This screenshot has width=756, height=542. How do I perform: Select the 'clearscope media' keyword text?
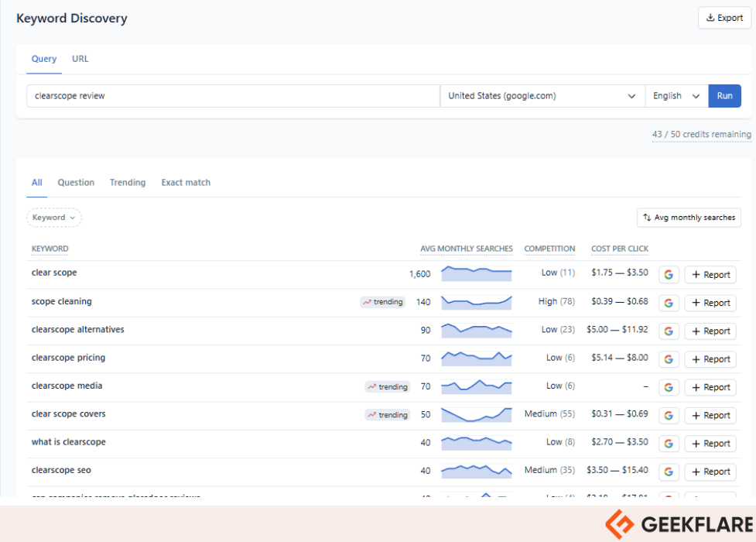point(67,386)
